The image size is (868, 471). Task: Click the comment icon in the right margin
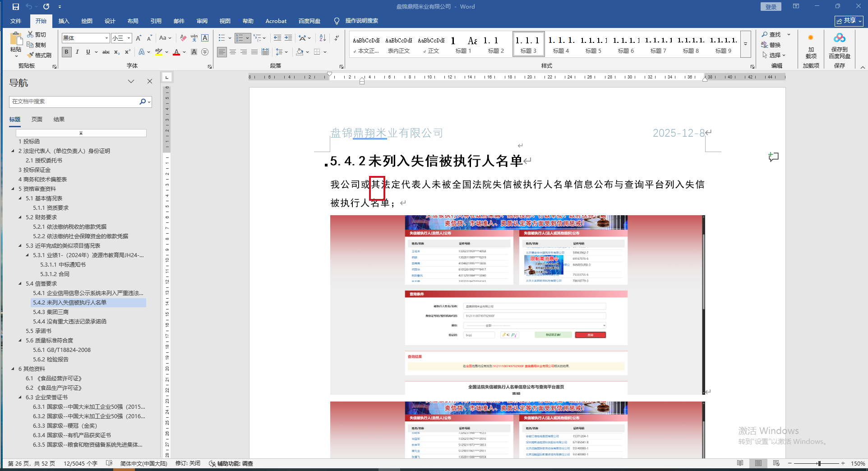tap(773, 157)
